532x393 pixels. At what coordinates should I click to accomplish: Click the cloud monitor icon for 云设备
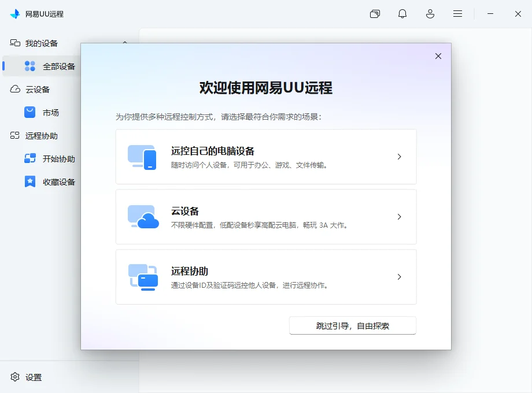pyautogui.click(x=143, y=217)
